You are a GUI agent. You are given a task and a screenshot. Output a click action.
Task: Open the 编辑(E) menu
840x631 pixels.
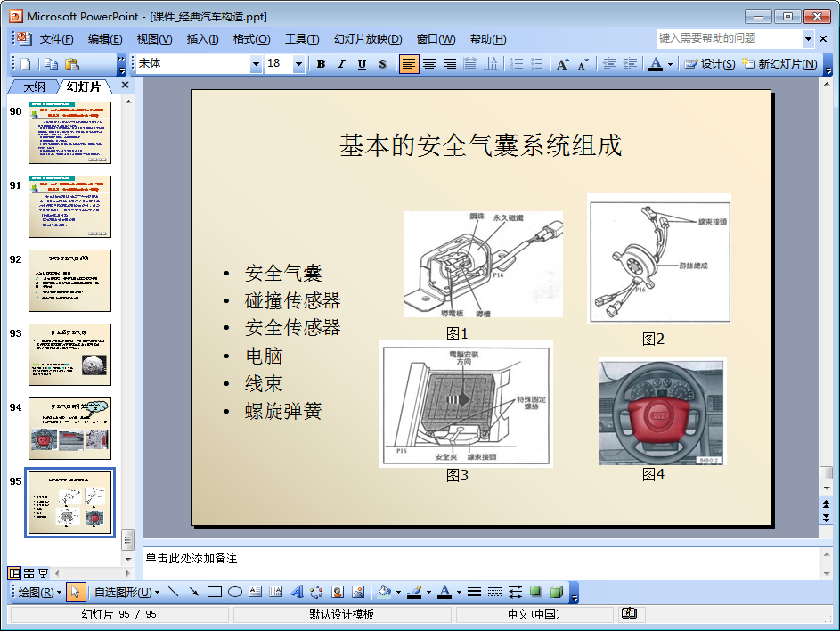tap(105, 39)
